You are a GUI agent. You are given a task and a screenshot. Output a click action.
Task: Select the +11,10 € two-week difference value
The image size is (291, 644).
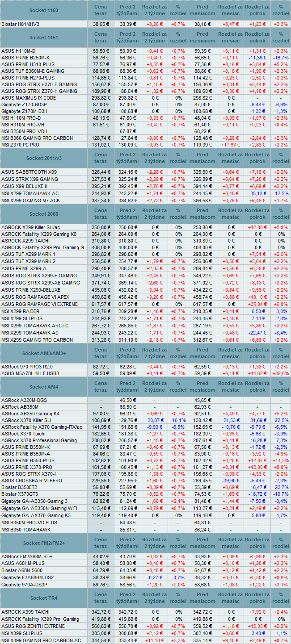pos(155,640)
